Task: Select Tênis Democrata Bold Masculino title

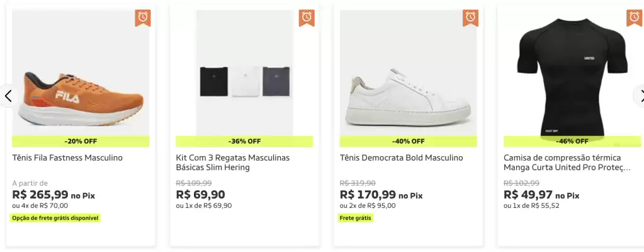Action: [401, 157]
